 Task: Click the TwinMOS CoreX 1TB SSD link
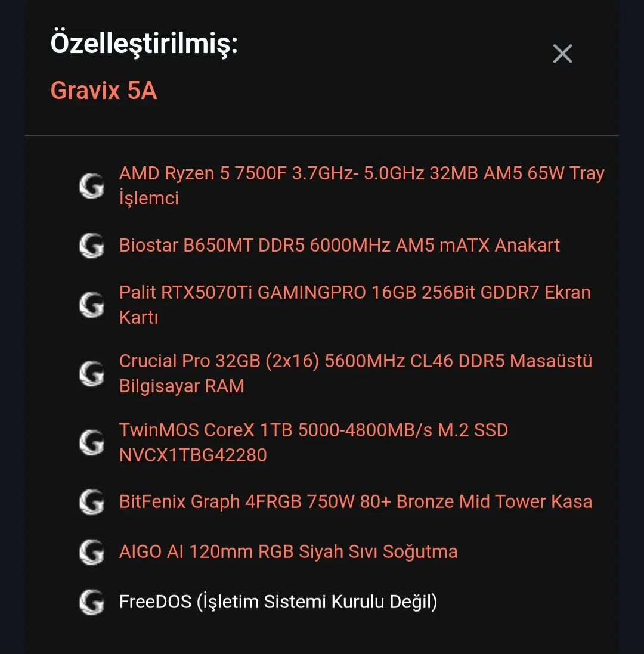point(313,430)
